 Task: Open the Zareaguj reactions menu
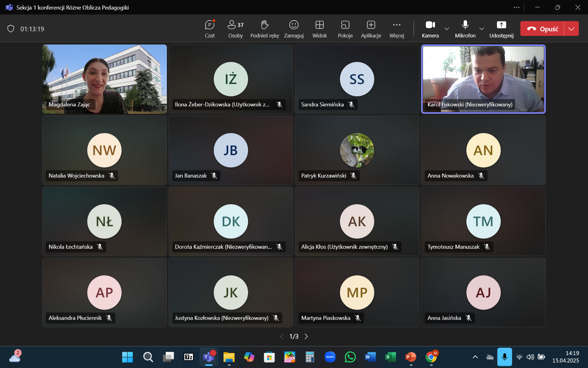[294, 29]
